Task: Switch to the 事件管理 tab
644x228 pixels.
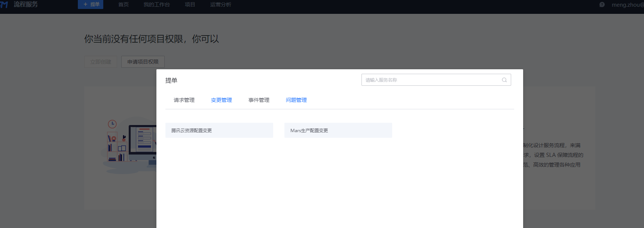Action: [x=259, y=100]
